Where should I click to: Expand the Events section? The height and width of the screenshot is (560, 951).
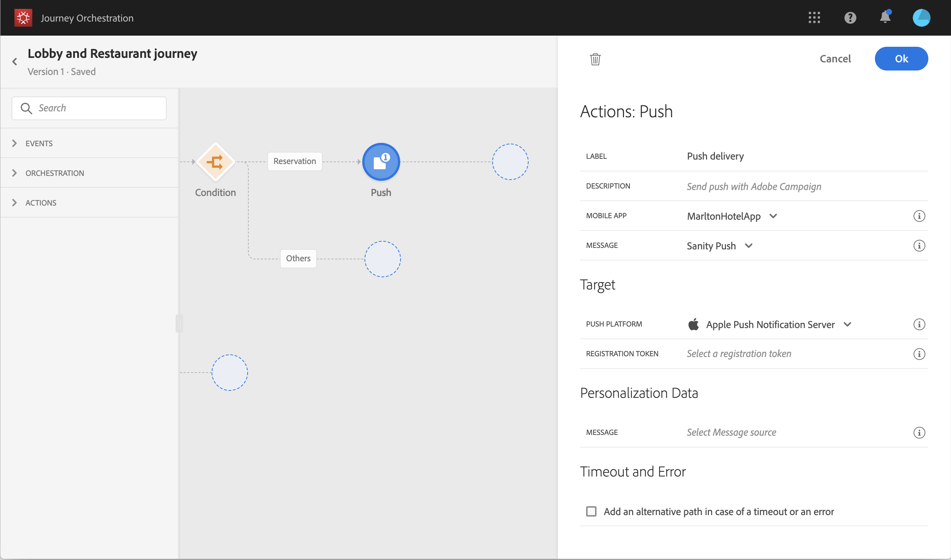pos(39,143)
